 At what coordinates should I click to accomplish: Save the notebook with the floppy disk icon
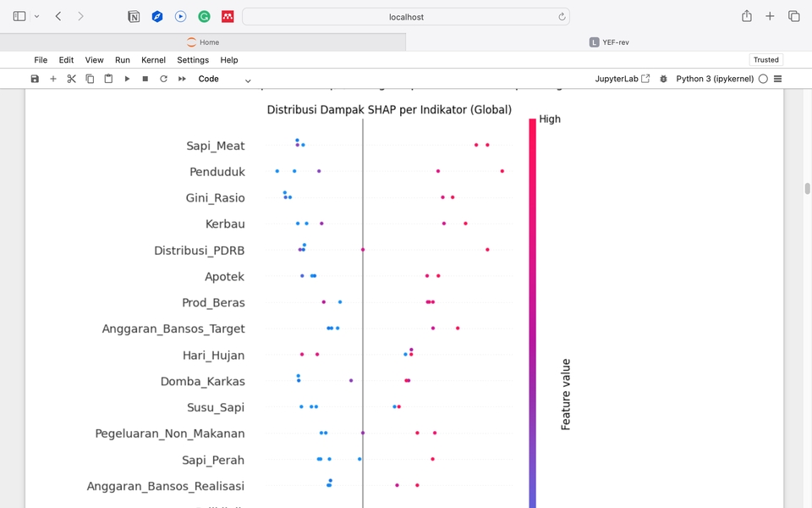(35, 79)
